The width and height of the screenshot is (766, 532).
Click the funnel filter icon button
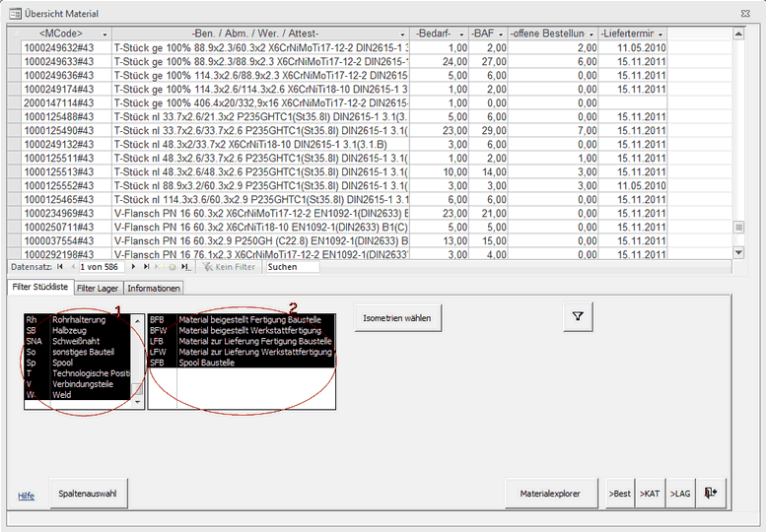578,316
